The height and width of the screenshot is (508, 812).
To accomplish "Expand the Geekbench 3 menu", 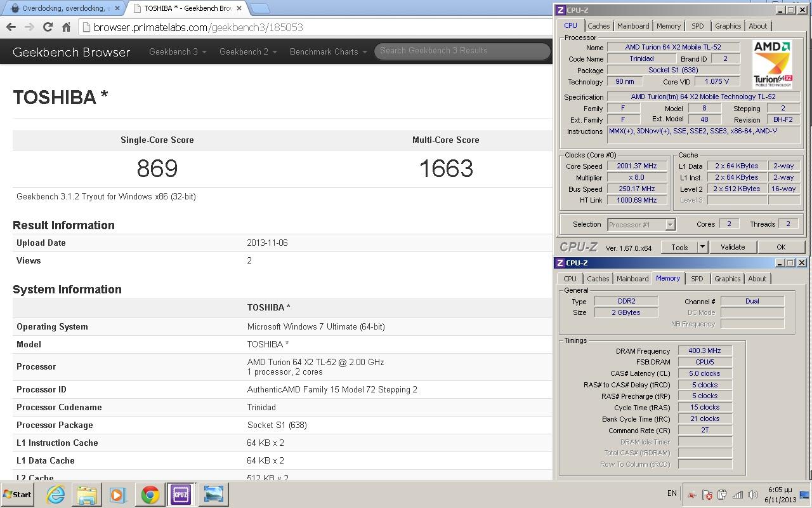I will tap(178, 52).
